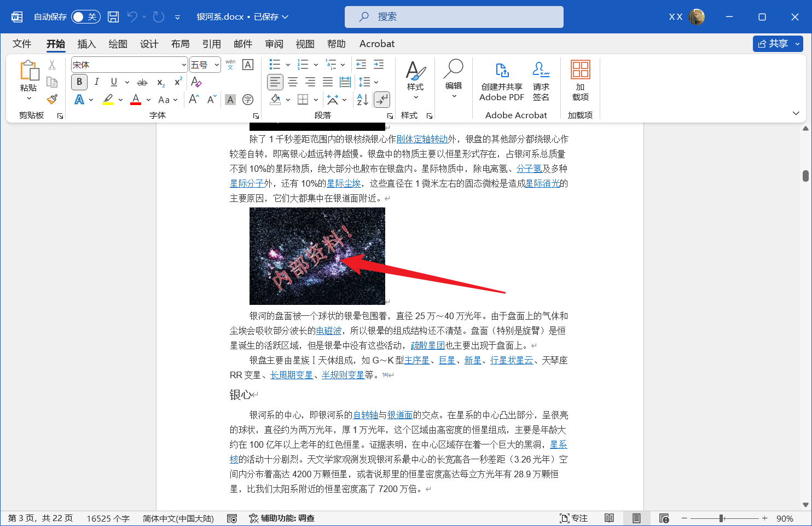Click the Clear All Formatting icon
Viewport: 812px width, 526px height.
click(196, 82)
